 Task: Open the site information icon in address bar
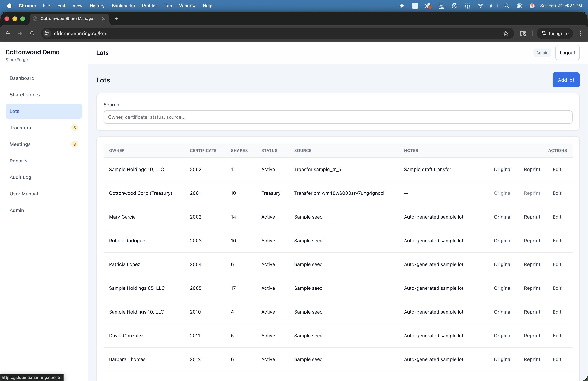coord(47,33)
